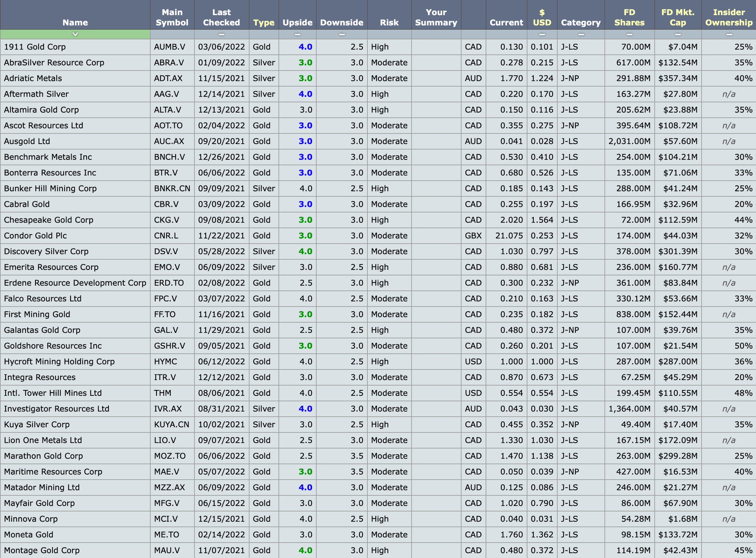This screenshot has width=756, height=558.
Task: Click the Insider Ownership sort dash
Action: (729, 34)
